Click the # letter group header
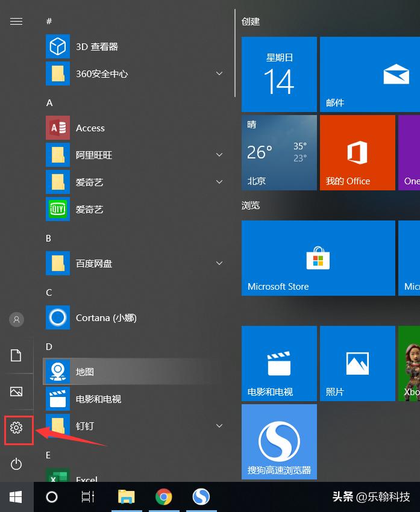 49,21
